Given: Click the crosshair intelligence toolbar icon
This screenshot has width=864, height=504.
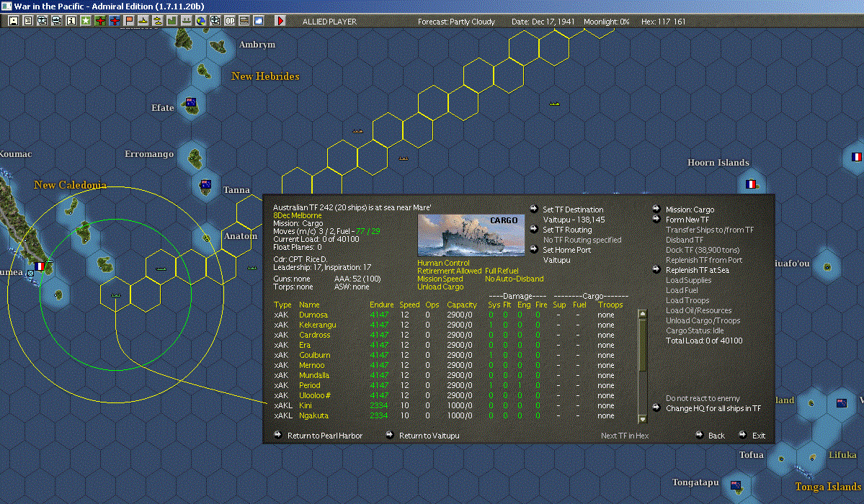Looking at the screenshot, I should tap(215, 21).
